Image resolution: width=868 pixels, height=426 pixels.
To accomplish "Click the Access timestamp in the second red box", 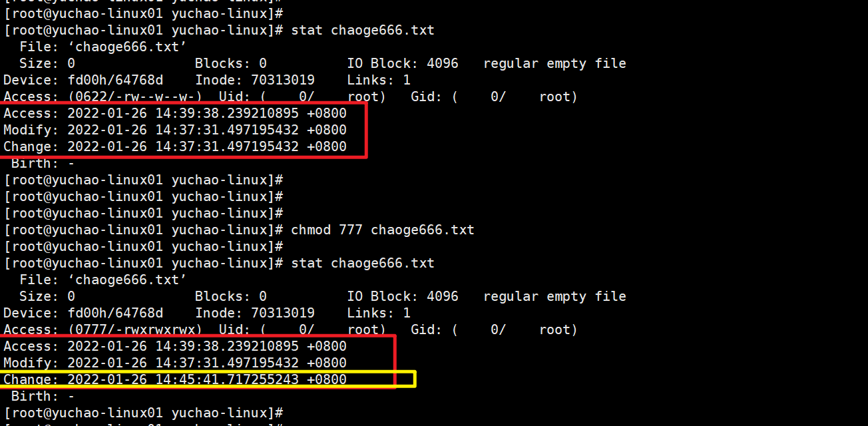I will pyautogui.click(x=206, y=347).
